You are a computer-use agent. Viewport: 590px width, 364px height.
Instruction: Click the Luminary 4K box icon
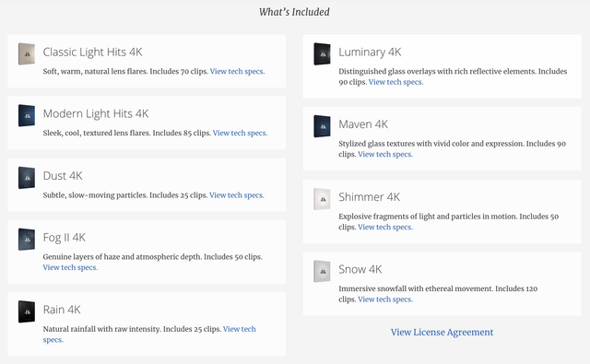pos(322,53)
